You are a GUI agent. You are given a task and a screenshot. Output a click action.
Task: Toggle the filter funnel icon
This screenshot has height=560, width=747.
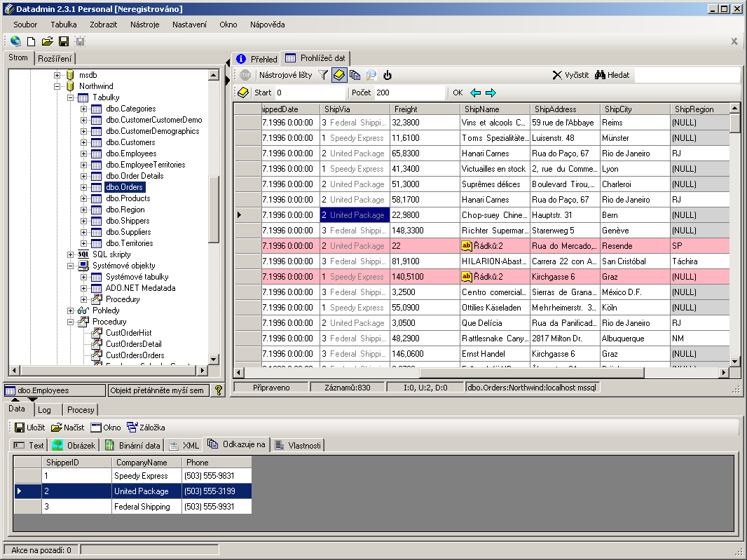323,75
